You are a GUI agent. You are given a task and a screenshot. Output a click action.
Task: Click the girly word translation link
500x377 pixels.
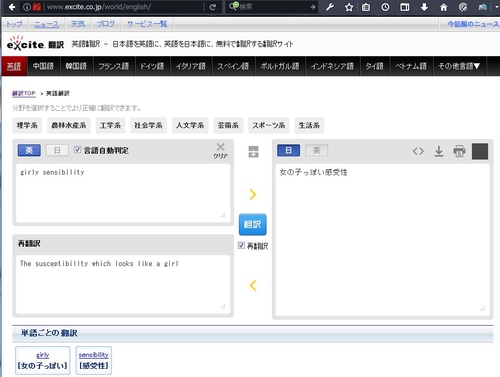point(43,355)
